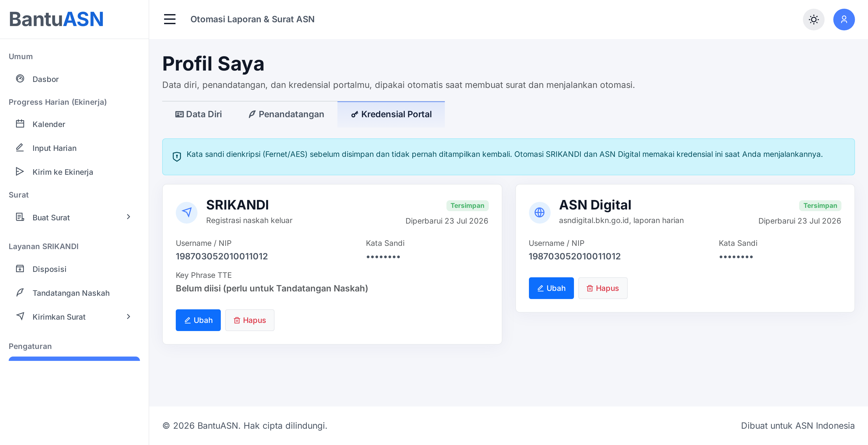Click the feather icon on Penandatangan tab
The image size is (868, 445).
click(x=252, y=114)
